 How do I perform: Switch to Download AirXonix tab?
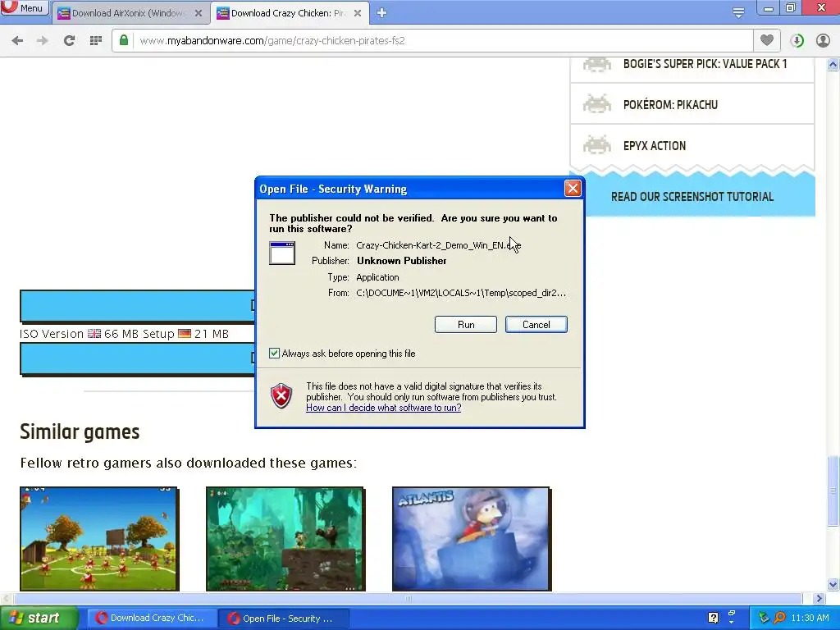[130, 13]
